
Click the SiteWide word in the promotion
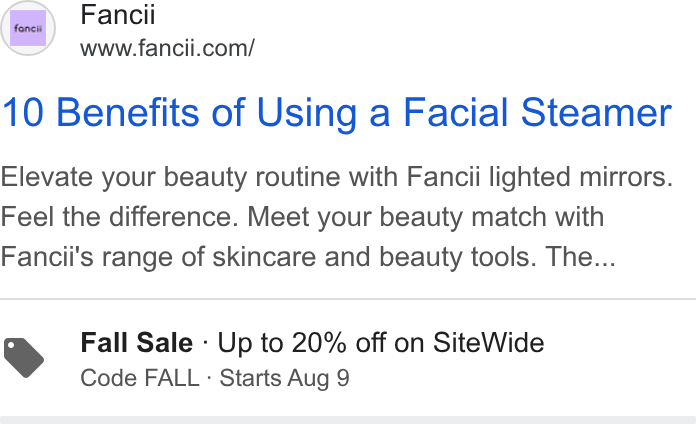[489, 343]
